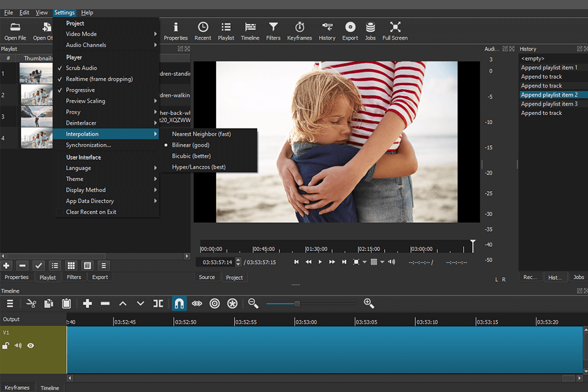Cut the clip using the scissors icon
This screenshot has width=588, height=392.
coord(32,303)
